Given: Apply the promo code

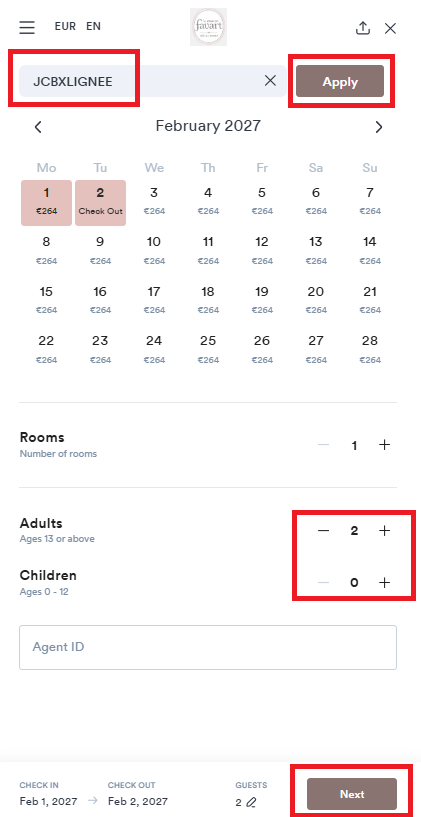Looking at the screenshot, I should pyautogui.click(x=340, y=81).
